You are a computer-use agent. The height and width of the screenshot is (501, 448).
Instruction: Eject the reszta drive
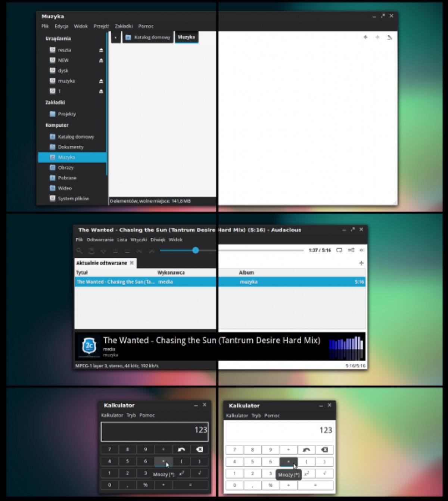[101, 50]
